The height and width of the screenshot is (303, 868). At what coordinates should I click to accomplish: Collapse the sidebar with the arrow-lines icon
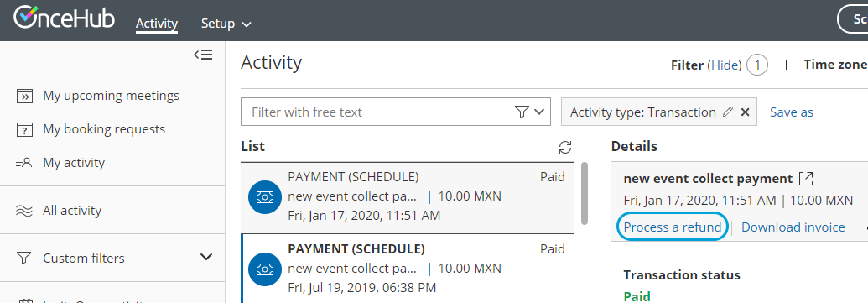203,55
